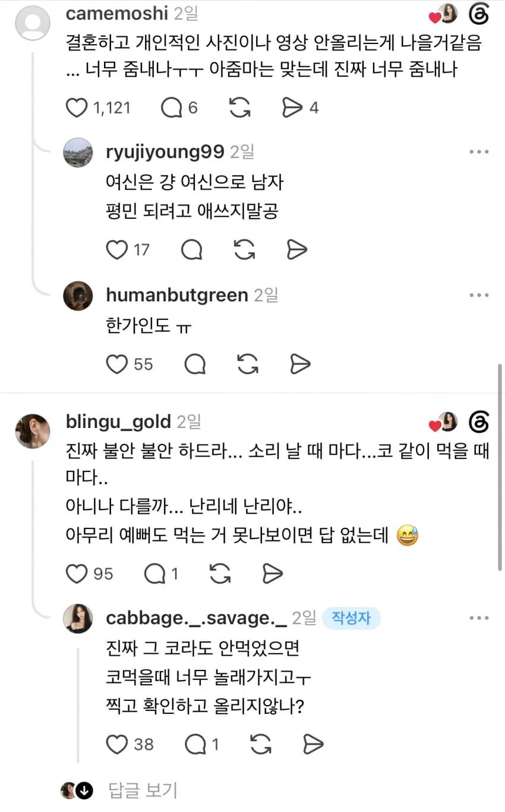Share camemoshi's comment via send icon
Screen dimensions: 505x812
pyautogui.click(x=292, y=108)
